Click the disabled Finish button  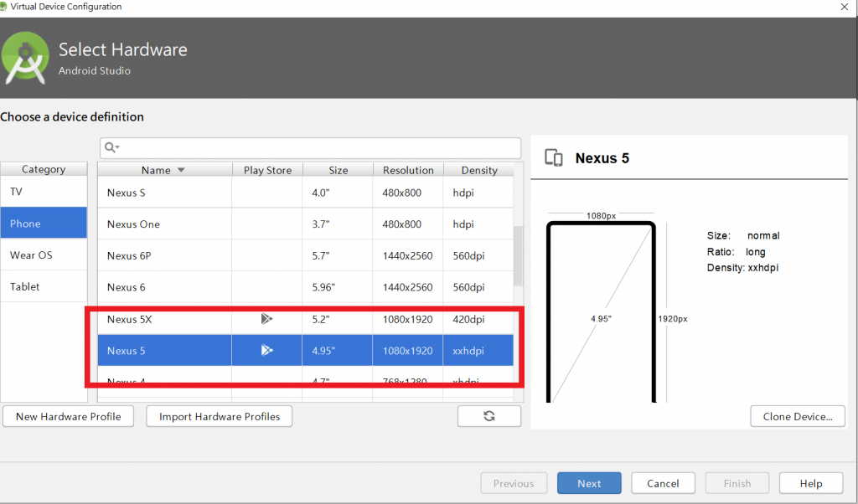click(737, 483)
